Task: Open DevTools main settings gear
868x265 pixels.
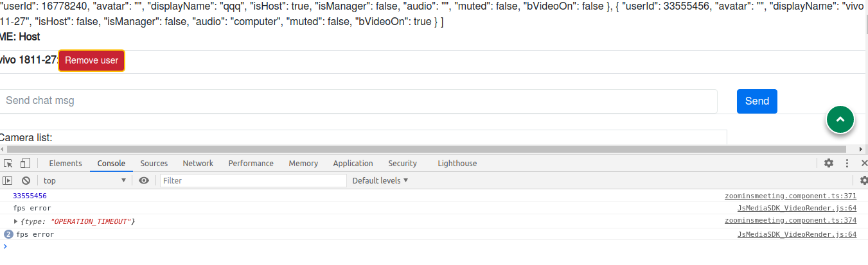Action: coord(829,164)
